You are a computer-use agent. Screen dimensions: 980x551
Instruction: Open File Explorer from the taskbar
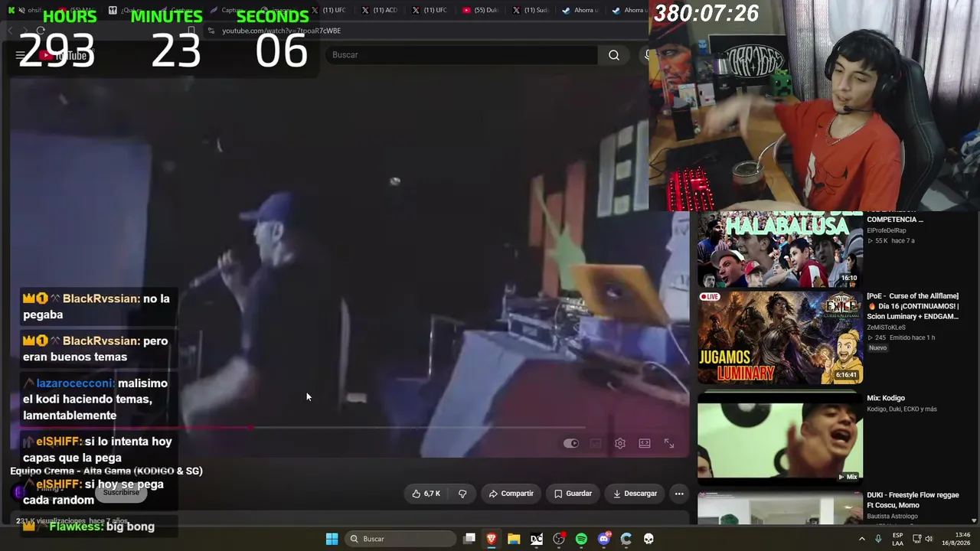pos(514,539)
